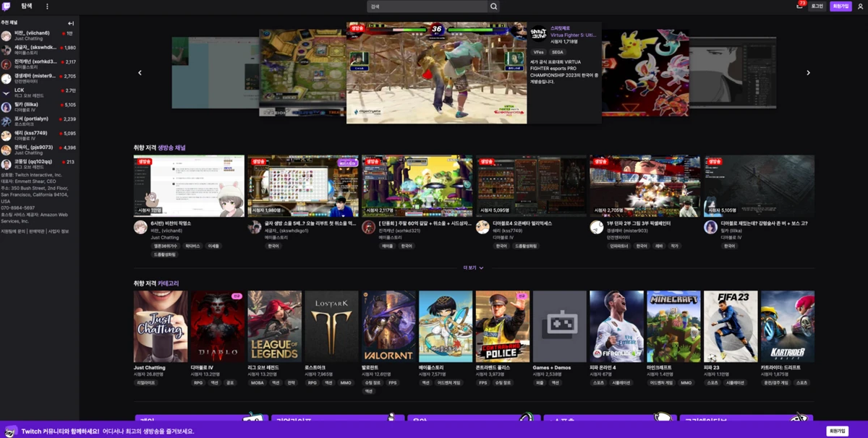Open 비챤_ live stream thumbnail

189,186
